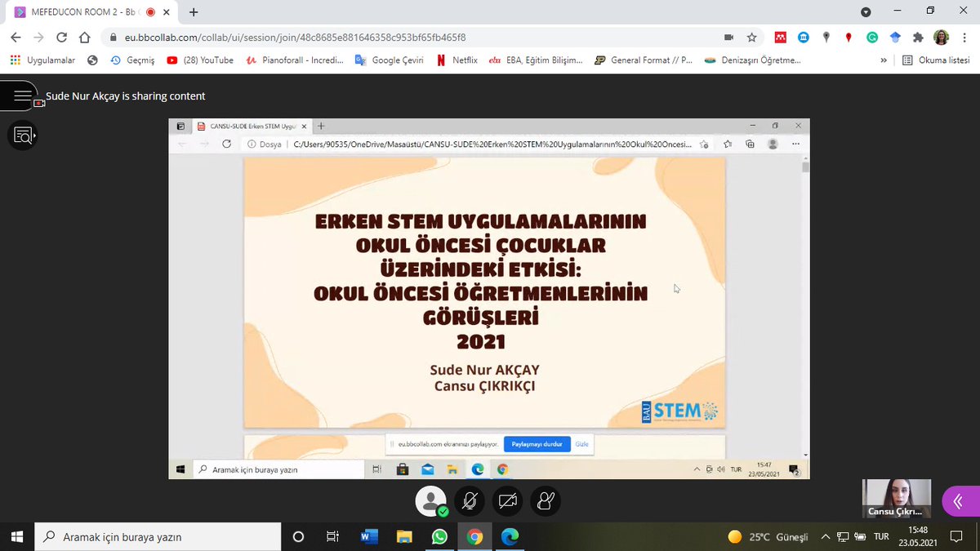Open a new Chrome tab
The height and width of the screenshot is (551, 980).
(194, 12)
